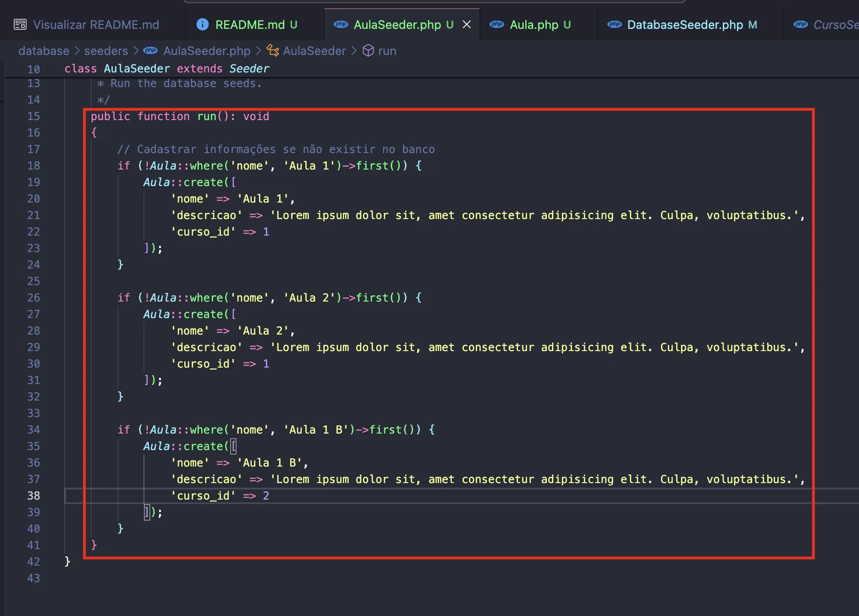Close the AulaSeeder.php tab
Screen dimensions: 859x616
coord(467,25)
